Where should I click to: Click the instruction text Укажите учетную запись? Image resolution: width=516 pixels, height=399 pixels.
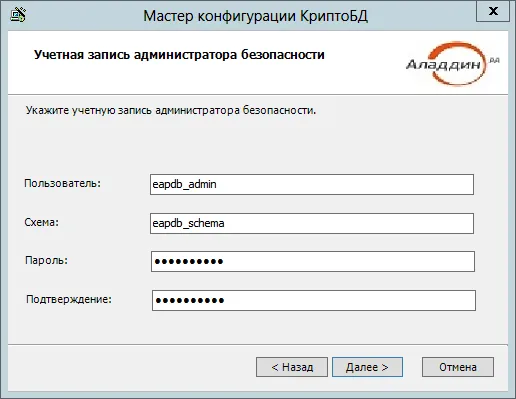tap(171, 110)
